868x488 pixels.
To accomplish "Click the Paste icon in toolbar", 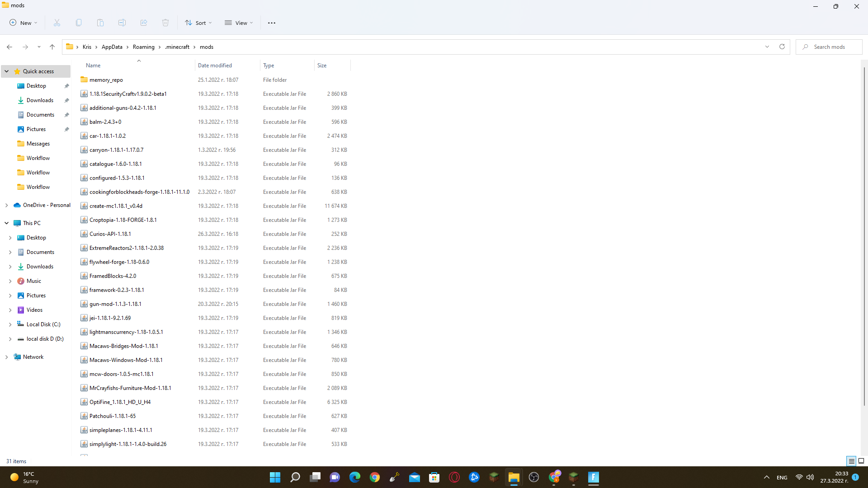I will [x=100, y=23].
